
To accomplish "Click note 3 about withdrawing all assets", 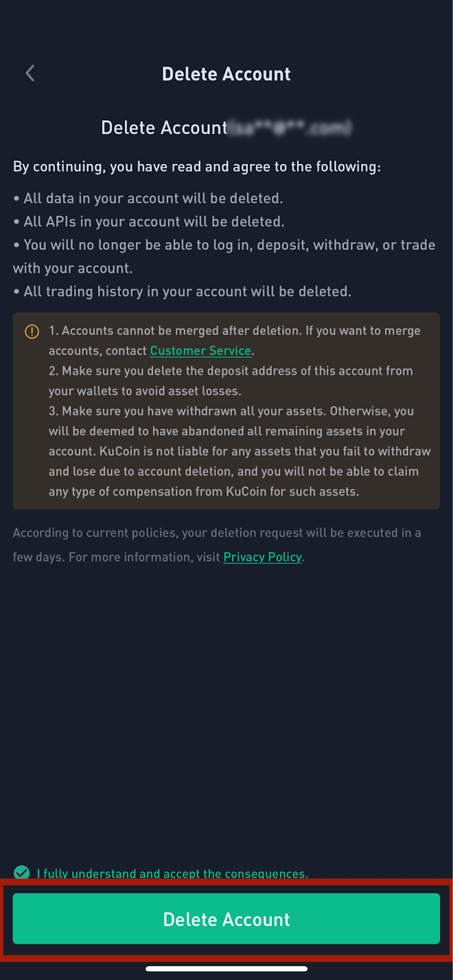I will coord(240,451).
